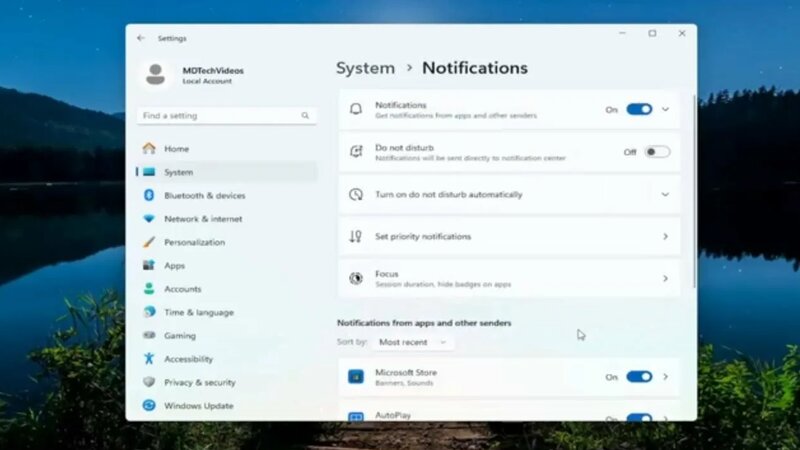Open Bluetooth & devices settings
The height and width of the screenshot is (450, 800).
pos(227,195)
